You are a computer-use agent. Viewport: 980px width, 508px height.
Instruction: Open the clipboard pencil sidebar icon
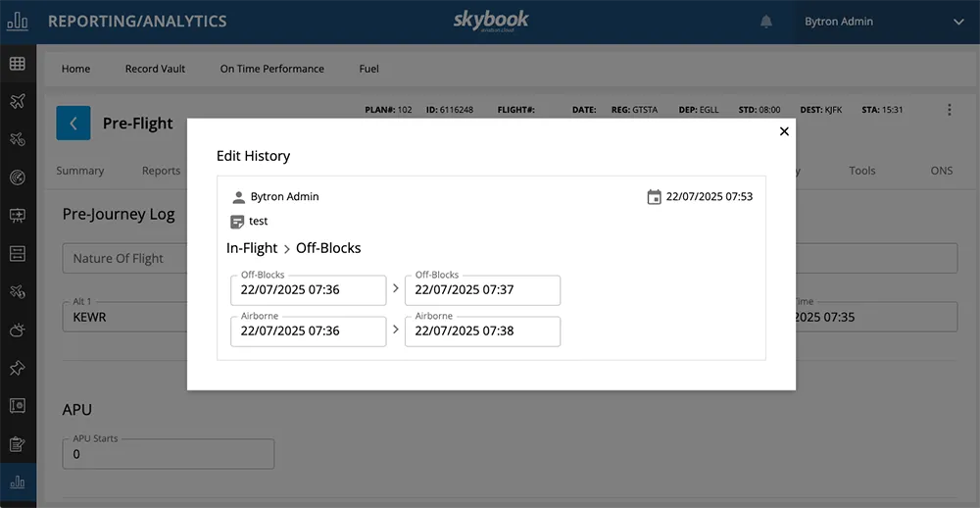coord(18,444)
